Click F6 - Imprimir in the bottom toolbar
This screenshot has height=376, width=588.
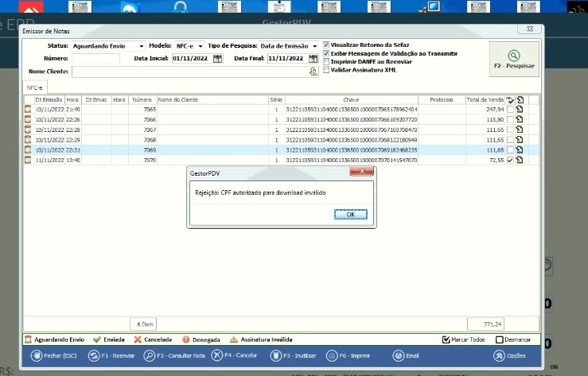click(x=354, y=355)
